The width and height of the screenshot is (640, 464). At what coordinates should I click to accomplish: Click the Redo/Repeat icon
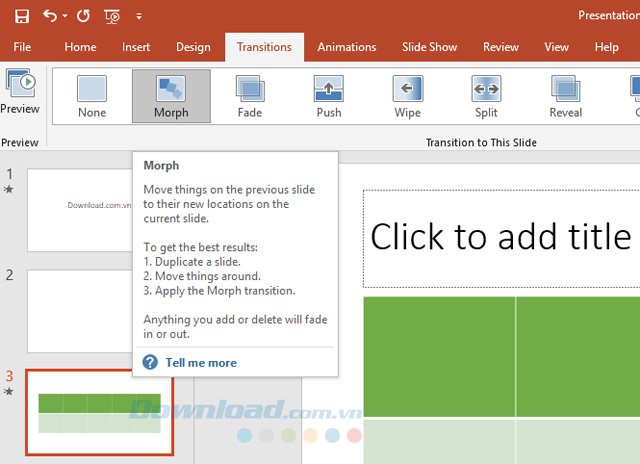point(83,16)
